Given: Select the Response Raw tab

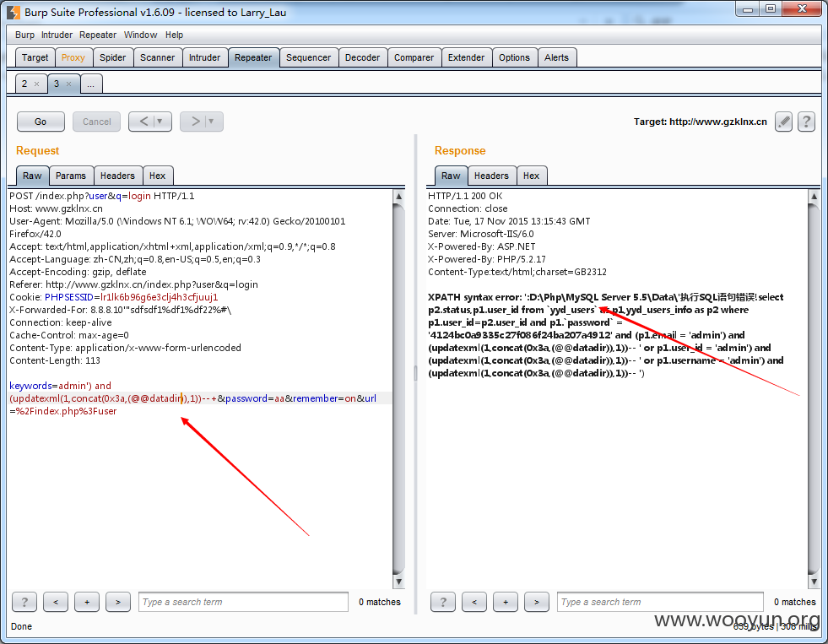Looking at the screenshot, I should 451,176.
